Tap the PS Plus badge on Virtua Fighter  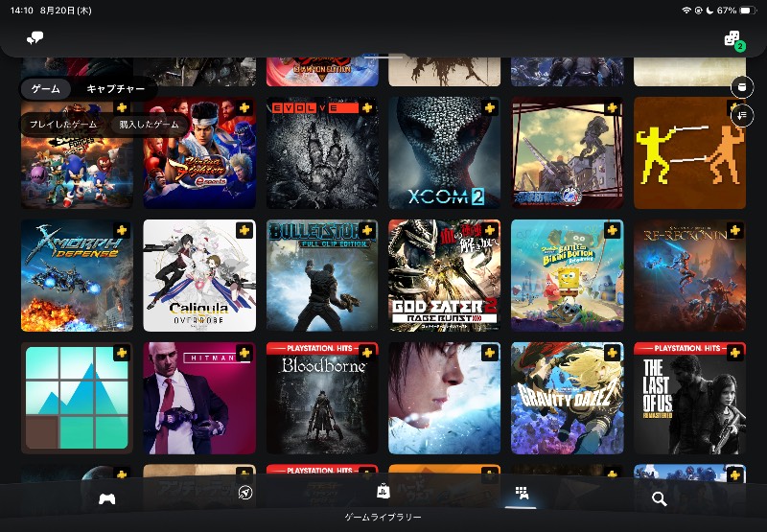tap(244, 107)
